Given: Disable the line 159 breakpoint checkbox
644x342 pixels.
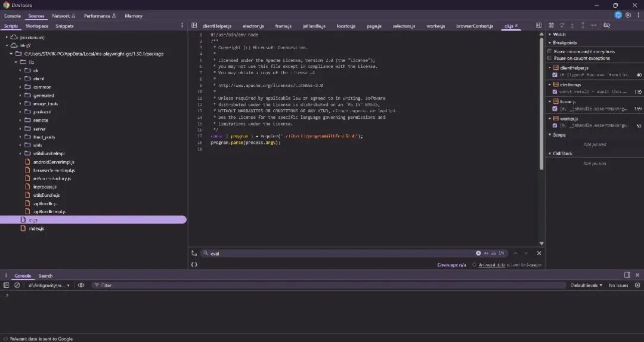Looking at the screenshot, I should (x=555, y=109).
